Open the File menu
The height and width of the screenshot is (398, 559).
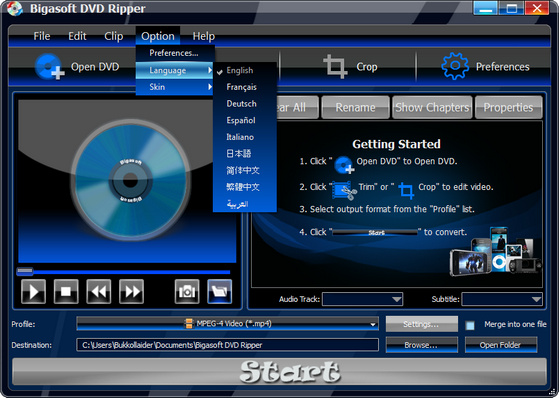click(x=42, y=36)
